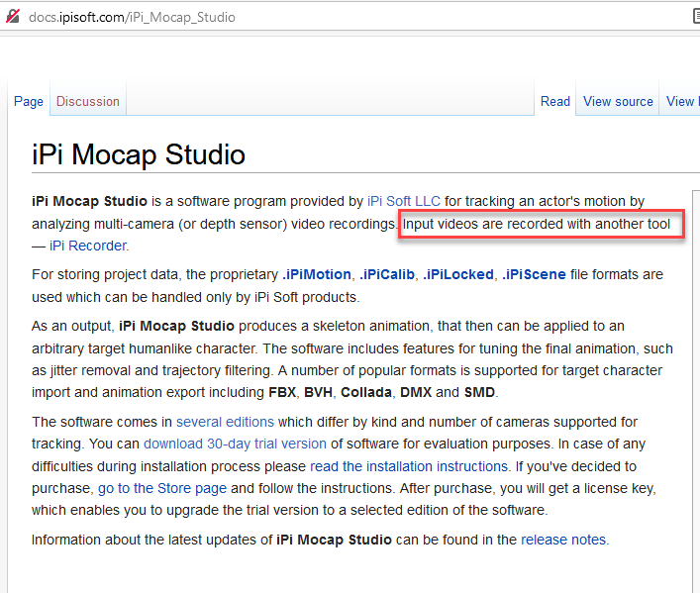Follow go to the Store page link

click(x=162, y=488)
